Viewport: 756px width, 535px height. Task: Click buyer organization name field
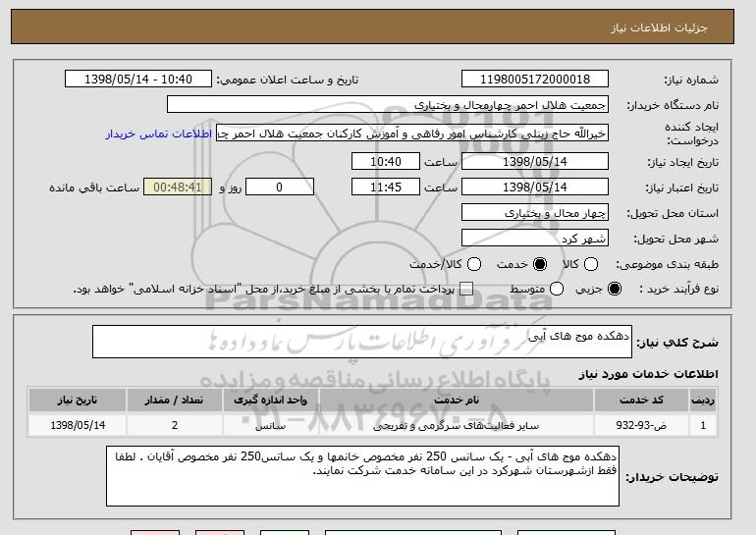(x=388, y=105)
